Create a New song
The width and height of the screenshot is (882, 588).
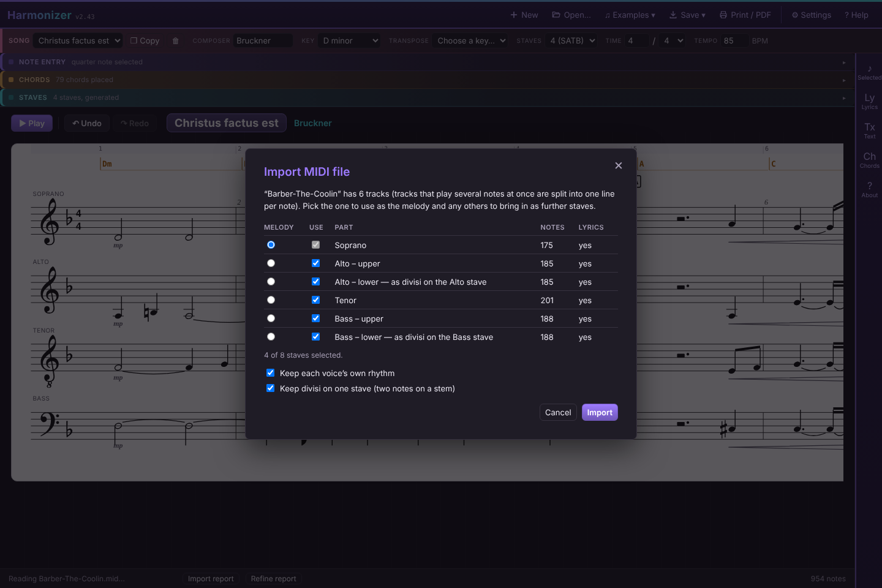524,15
